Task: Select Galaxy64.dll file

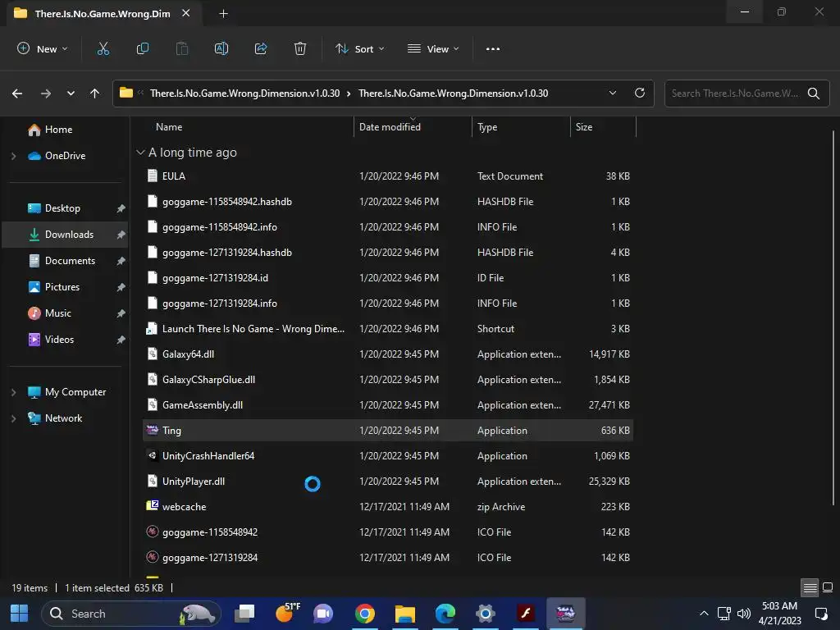Action: tap(388, 354)
